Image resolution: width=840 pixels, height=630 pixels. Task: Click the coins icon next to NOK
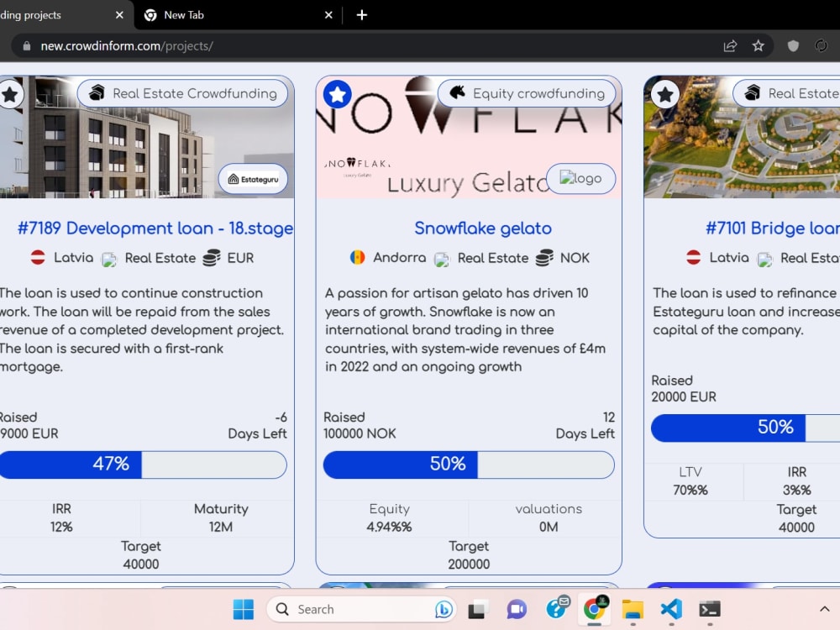pos(545,258)
